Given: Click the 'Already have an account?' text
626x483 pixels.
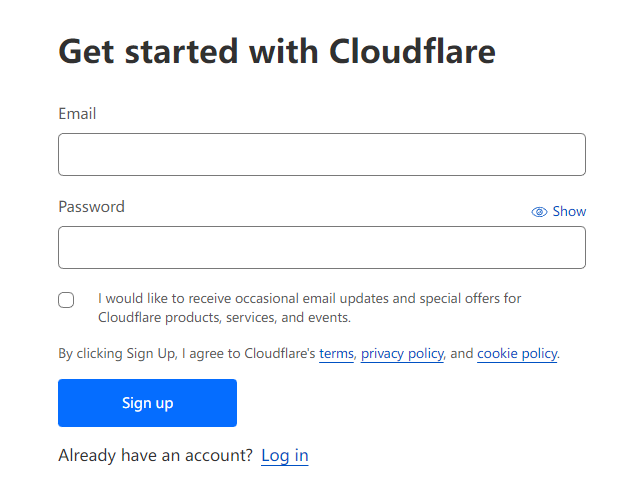Looking at the screenshot, I should pyautogui.click(x=155, y=456).
